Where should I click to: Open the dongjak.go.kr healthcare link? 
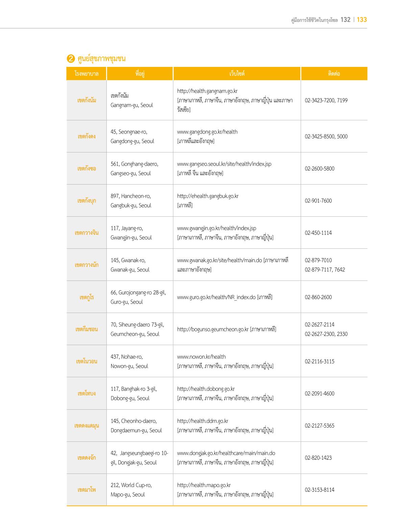[x=226, y=453]
